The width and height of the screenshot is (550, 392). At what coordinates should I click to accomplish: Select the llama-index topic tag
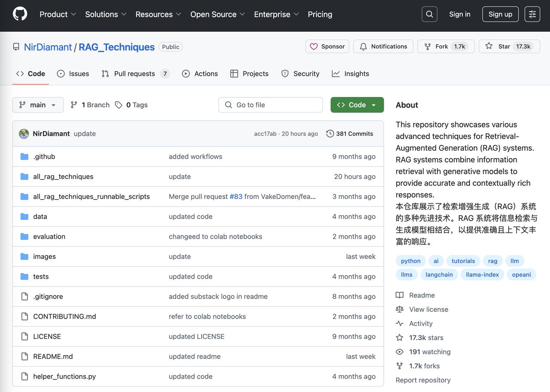tap(482, 274)
